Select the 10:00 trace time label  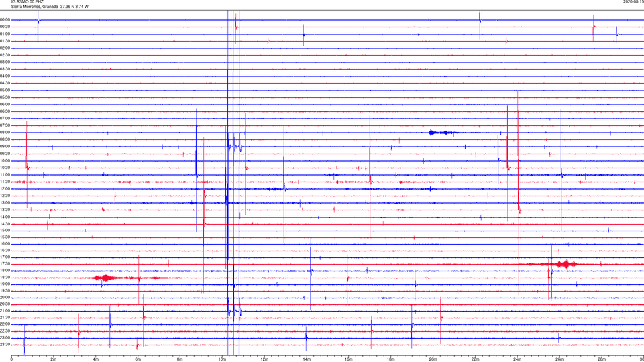point(5,160)
